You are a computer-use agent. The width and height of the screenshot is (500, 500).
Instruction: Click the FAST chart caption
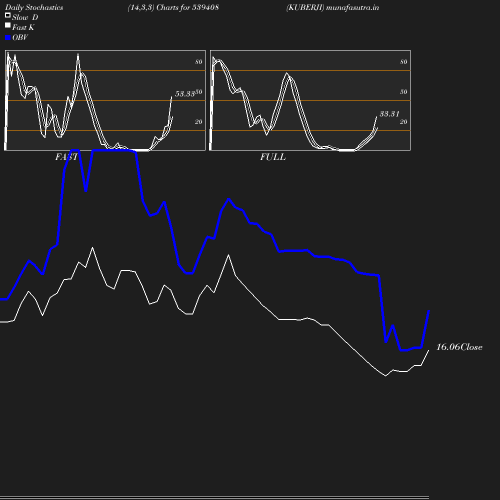point(66,157)
